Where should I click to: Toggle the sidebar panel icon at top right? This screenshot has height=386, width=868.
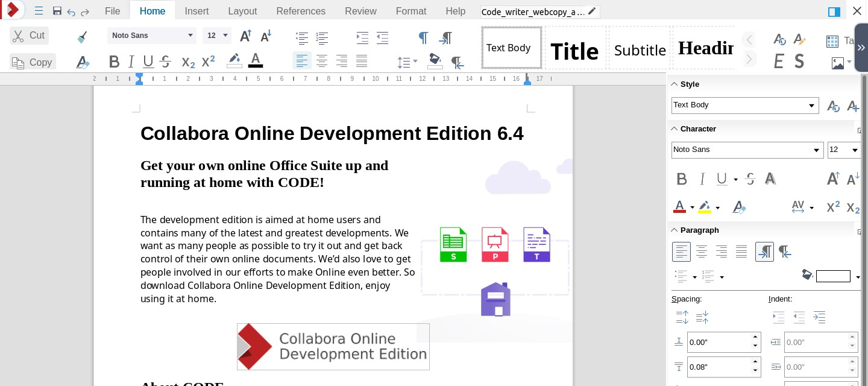[834, 11]
